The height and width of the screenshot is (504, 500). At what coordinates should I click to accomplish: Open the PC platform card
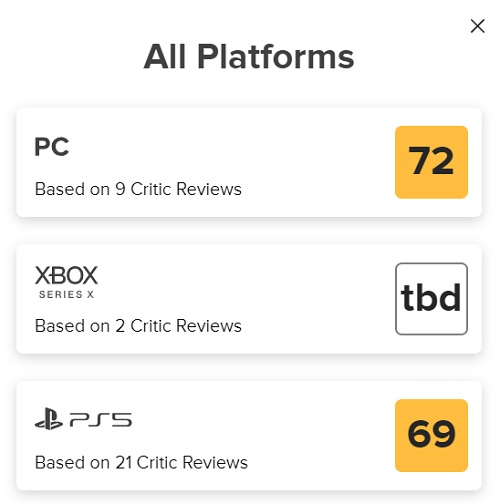point(249,162)
